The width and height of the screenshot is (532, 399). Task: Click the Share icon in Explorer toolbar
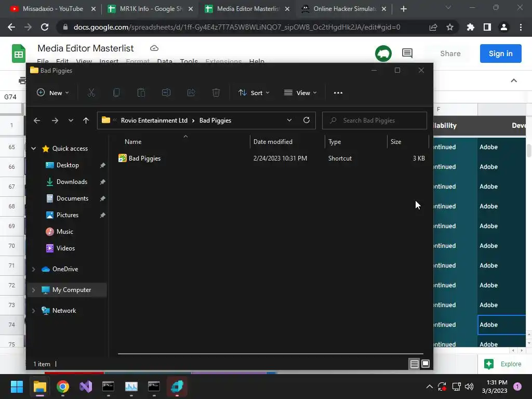pos(191,92)
